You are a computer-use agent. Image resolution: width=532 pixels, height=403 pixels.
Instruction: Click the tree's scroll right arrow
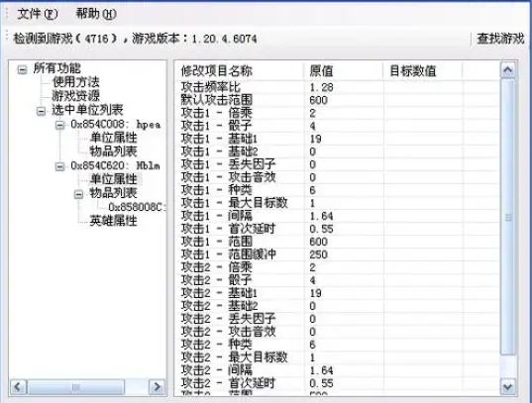(157, 387)
